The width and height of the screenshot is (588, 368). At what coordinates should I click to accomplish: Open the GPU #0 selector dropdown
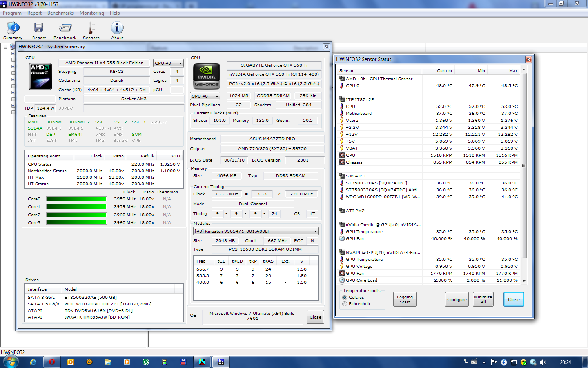click(205, 96)
